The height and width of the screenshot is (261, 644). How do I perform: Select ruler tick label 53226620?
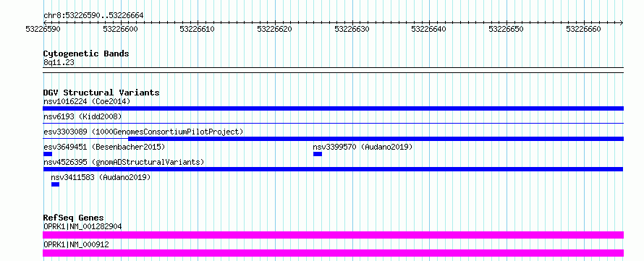[275, 29]
